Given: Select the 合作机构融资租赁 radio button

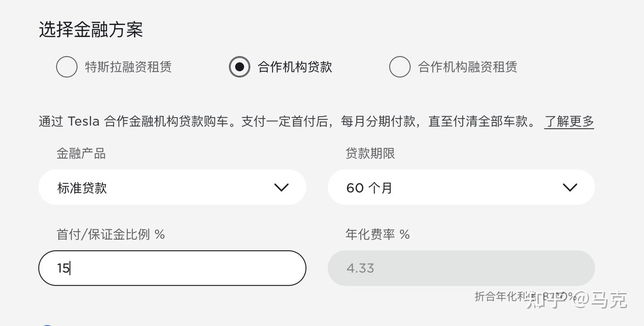Looking at the screenshot, I should coord(400,67).
